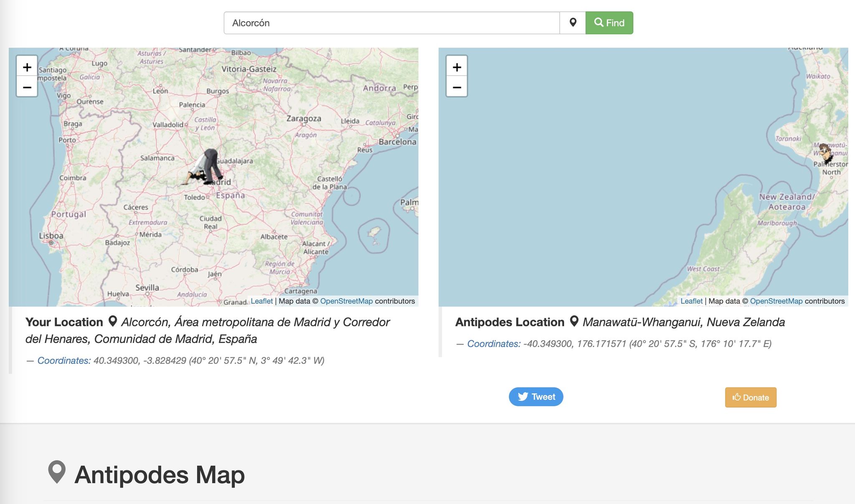Open the Coordinates link under Antipodes Location

point(493,343)
